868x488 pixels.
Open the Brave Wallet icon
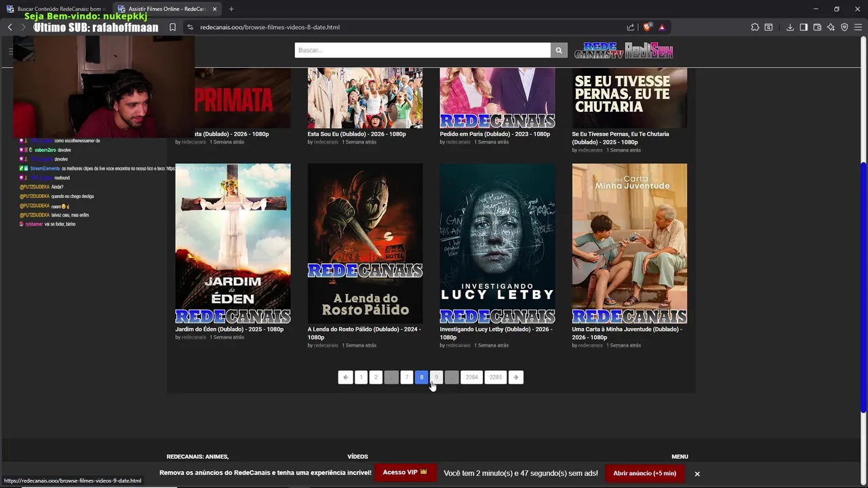[817, 27]
